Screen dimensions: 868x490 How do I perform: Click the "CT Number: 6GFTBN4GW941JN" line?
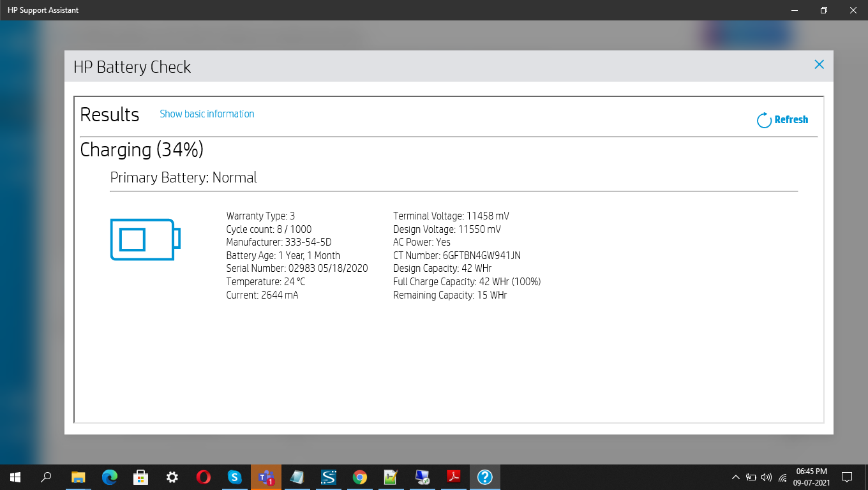(457, 255)
